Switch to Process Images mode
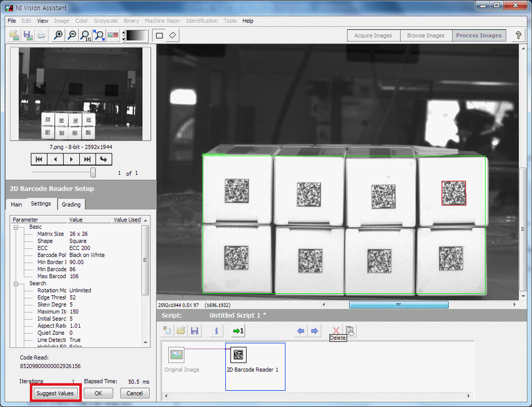 click(479, 36)
